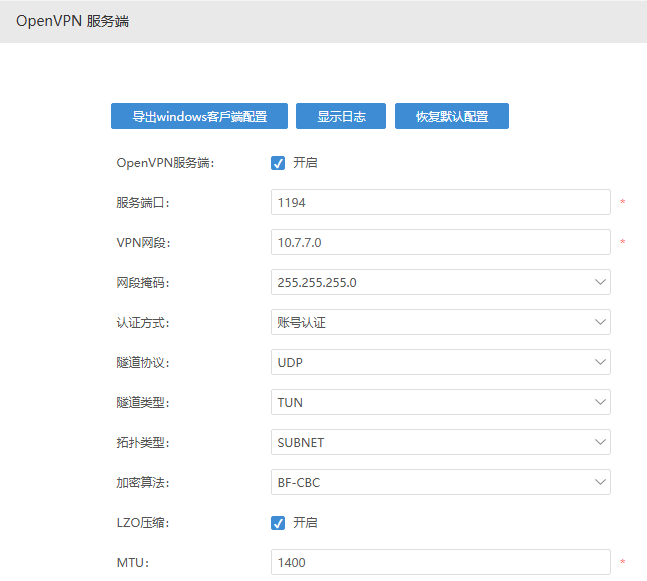Focus the 服务端口 field showing 1194
This screenshot has width=647, height=581.
coord(440,202)
